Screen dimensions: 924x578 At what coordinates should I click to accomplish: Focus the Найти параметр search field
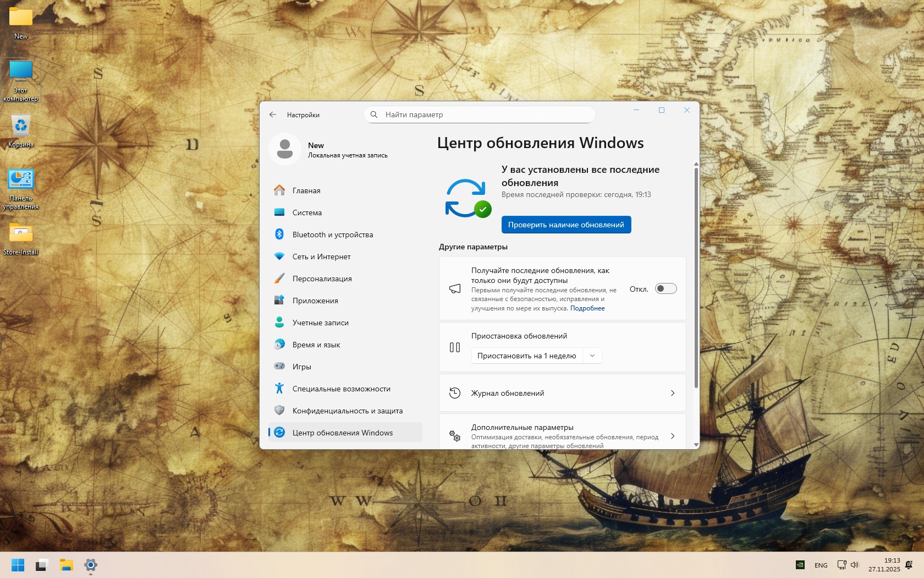tap(479, 114)
